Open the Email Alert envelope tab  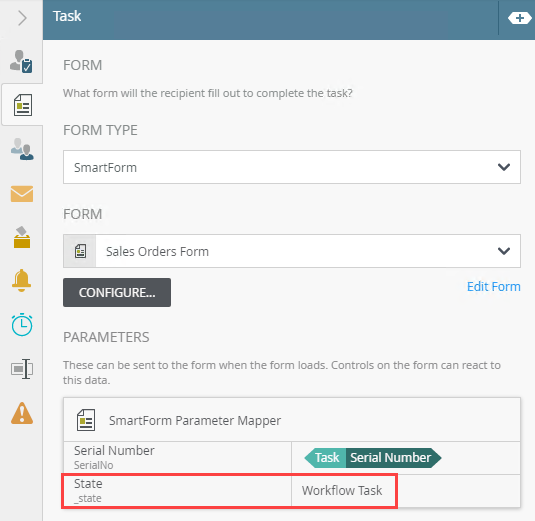click(x=22, y=194)
